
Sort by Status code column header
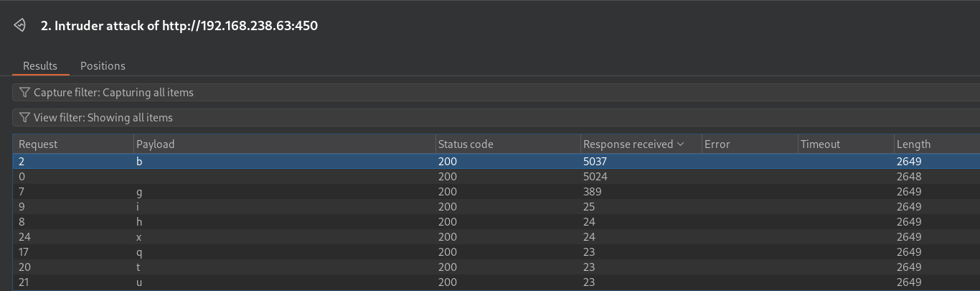(508, 144)
